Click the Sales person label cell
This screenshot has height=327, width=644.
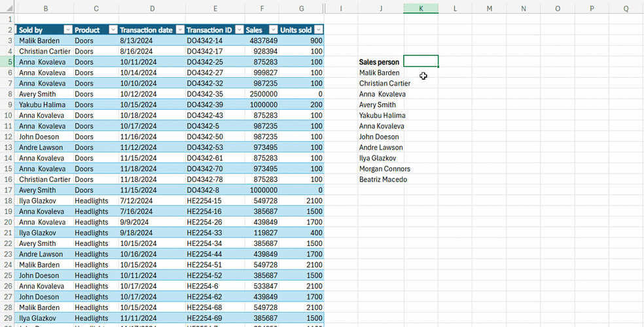tap(380, 62)
